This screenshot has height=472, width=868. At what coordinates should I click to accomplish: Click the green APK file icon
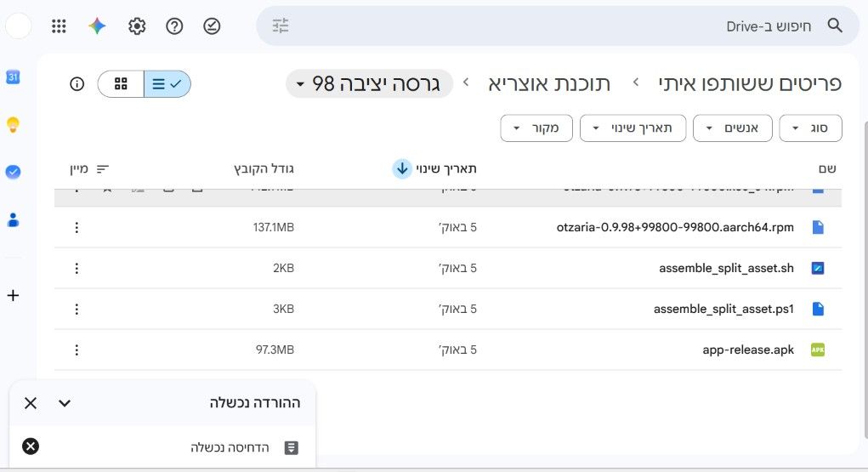pyautogui.click(x=818, y=350)
